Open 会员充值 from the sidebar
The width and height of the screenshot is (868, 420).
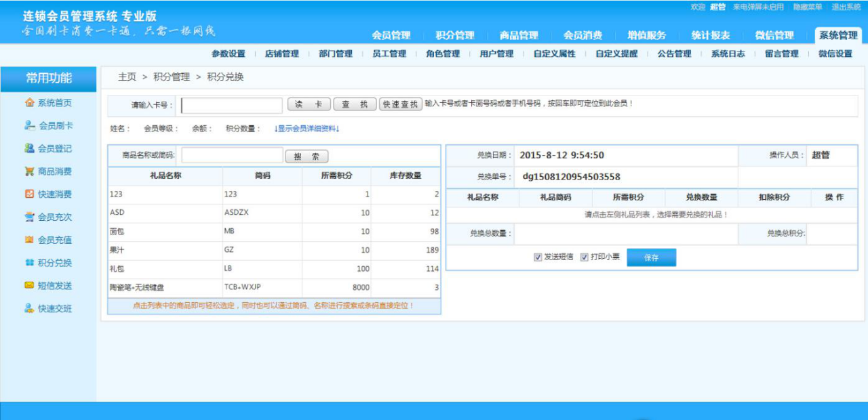point(48,240)
